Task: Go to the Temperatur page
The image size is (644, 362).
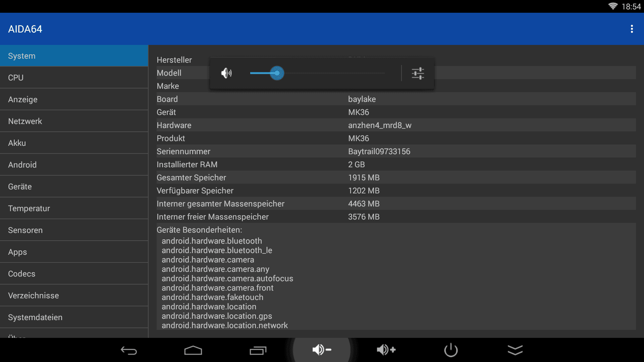Action: coord(74,208)
